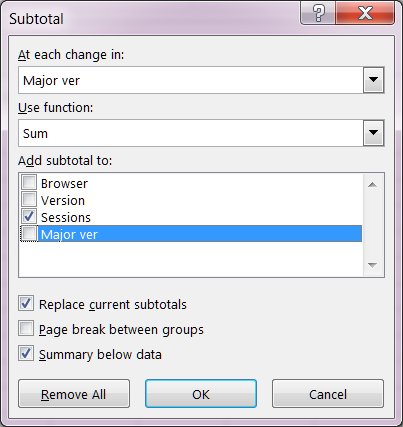
Task: Check the Version checkbox
Action: click(x=29, y=199)
